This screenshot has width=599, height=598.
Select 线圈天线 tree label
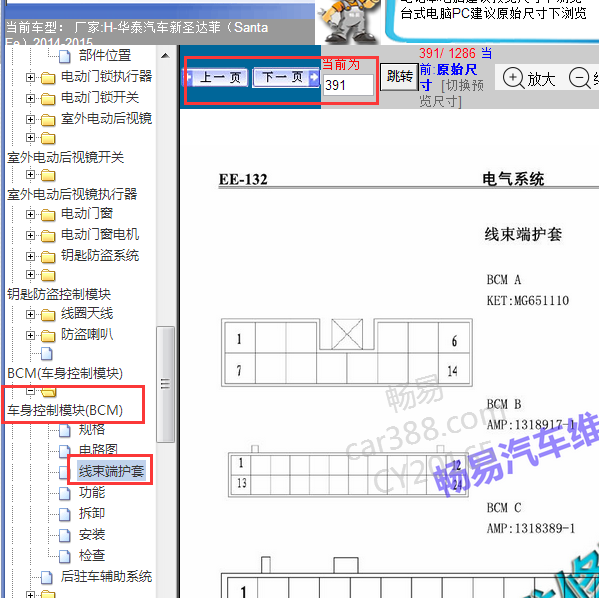[87, 313]
